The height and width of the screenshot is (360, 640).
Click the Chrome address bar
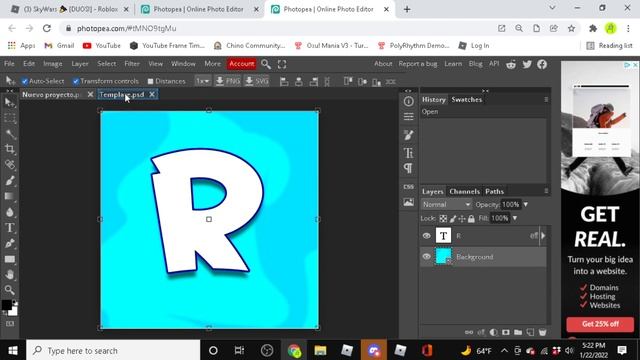[278, 28]
